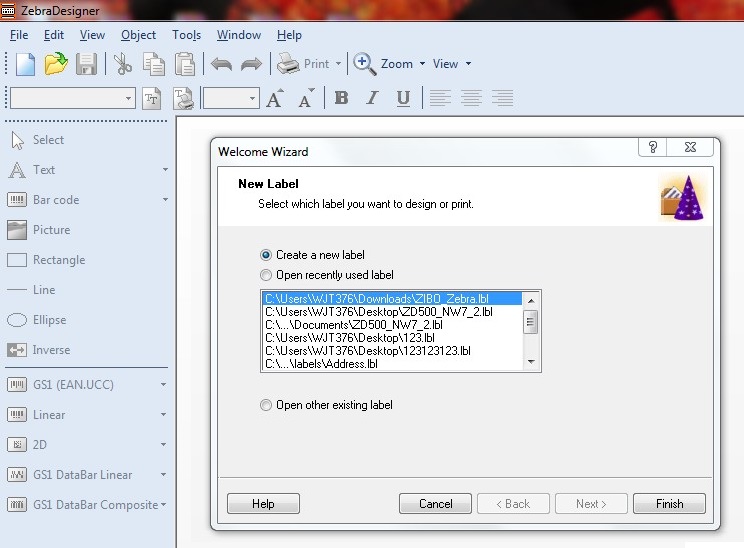Click the Print printer icon
This screenshot has width=744, height=548.
tap(288, 64)
